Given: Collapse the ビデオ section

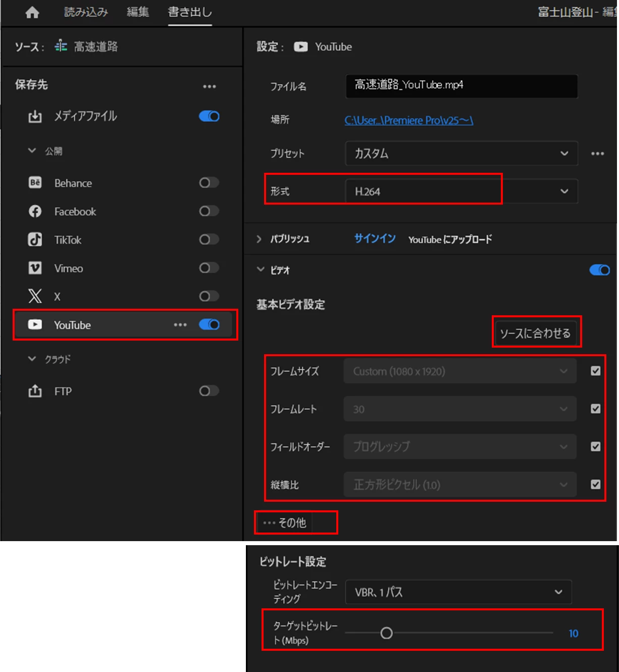Looking at the screenshot, I should click(261, 270).
